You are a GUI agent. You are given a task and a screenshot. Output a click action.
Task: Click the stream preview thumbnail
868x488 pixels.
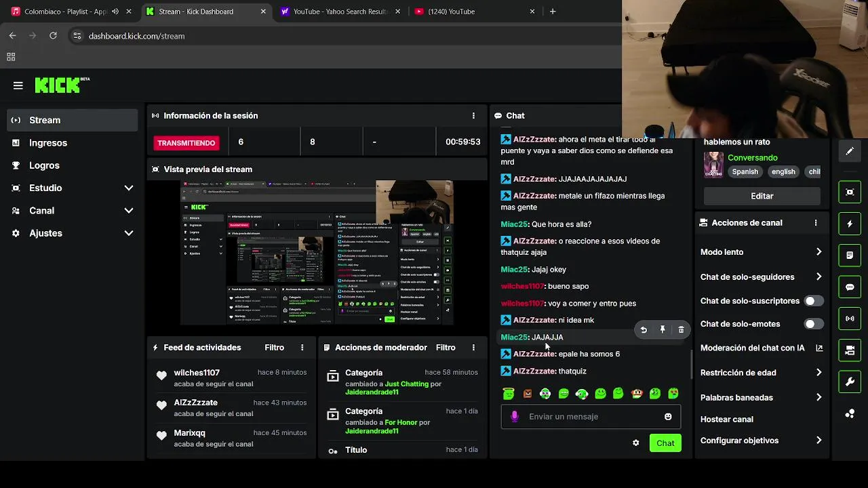317,253
